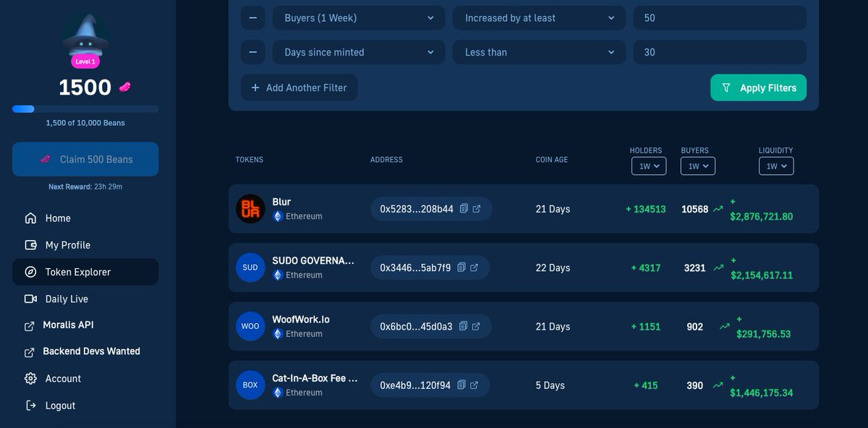Open the Less than condition dropdown
Screen dimensions: 868x428
(540, 52)
